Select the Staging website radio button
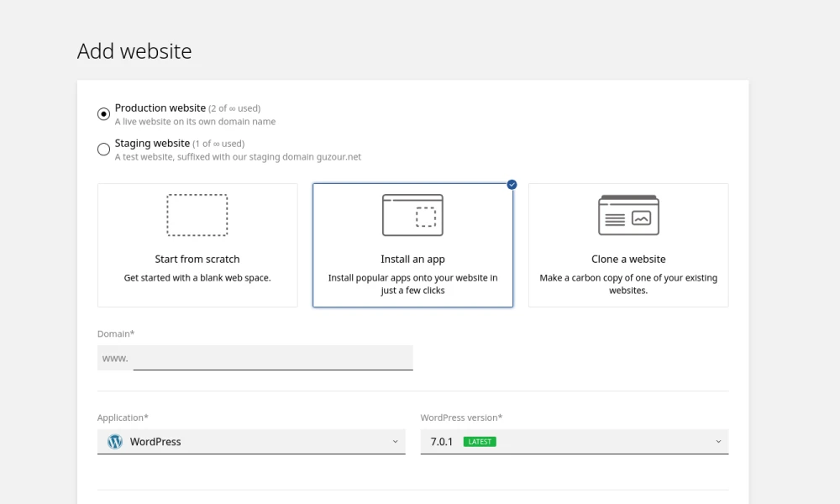 103,150
